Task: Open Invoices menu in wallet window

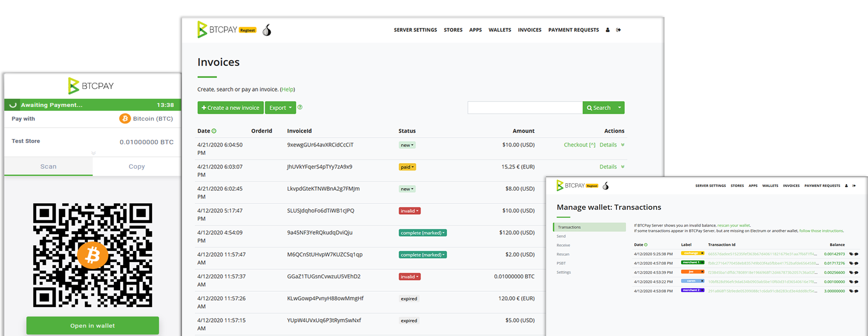Action: pos(791,186)
